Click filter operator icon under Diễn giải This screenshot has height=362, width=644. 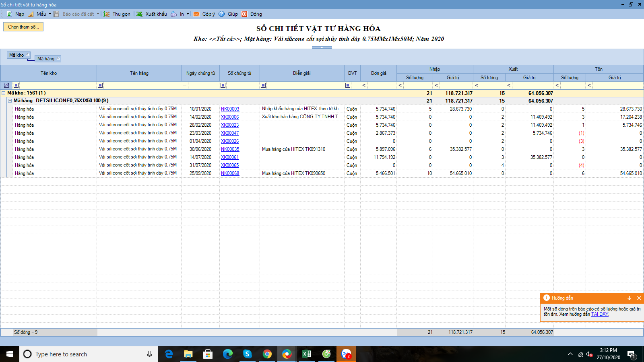coord(263,85)
